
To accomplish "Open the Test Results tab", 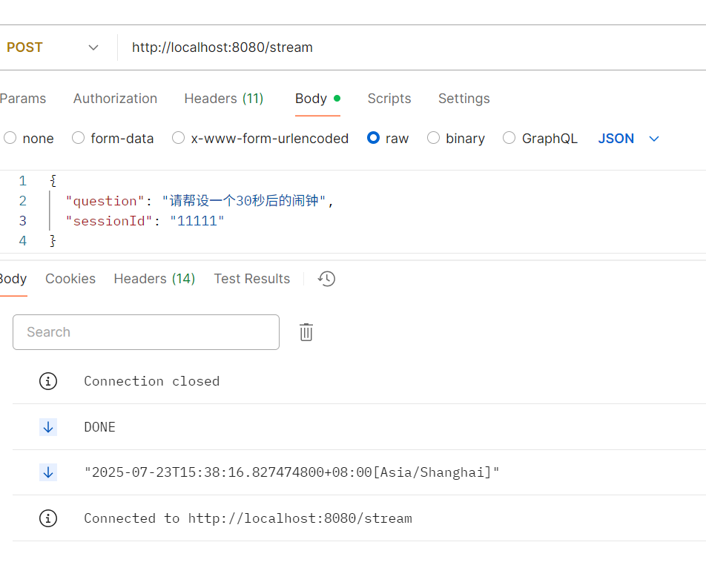I will pyautogui.click(x=251, y=279).
